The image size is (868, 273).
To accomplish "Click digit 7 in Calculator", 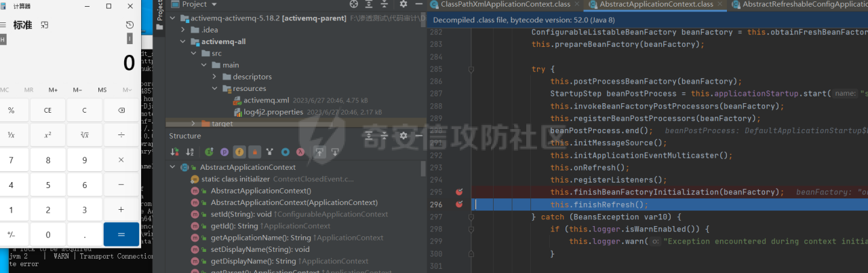I will click(12, 160).
